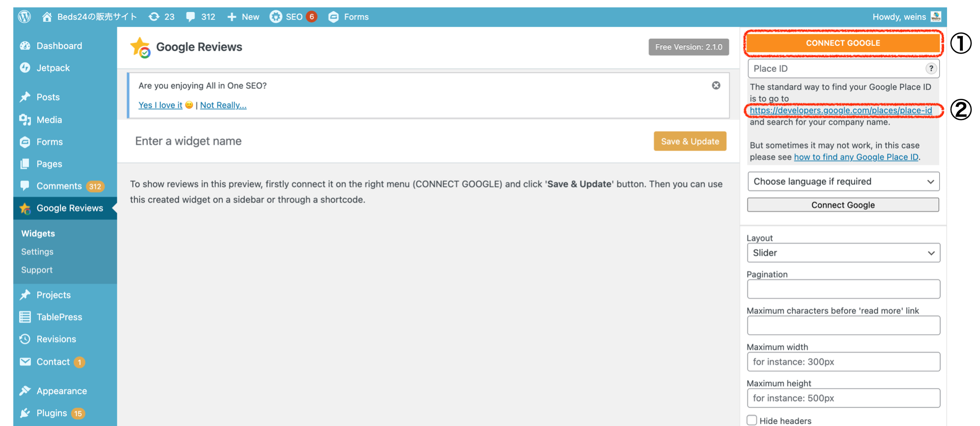Click the WordPress logo icon
Viewport: 980px width, 426px height.
click(x=25, y=17)
